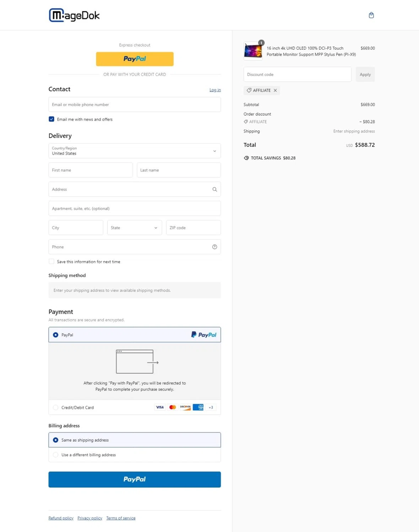Click the $588.72 total amount
The image size is (419, 532).
pos(365,145)
